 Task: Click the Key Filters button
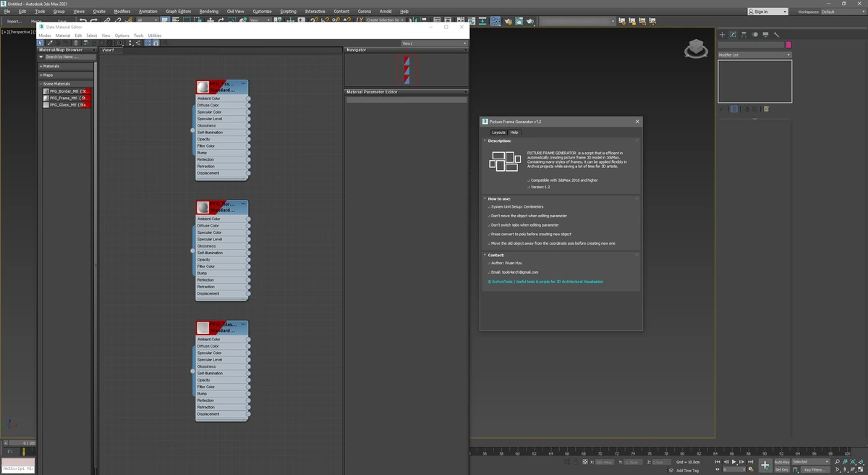tap(813, 470)
